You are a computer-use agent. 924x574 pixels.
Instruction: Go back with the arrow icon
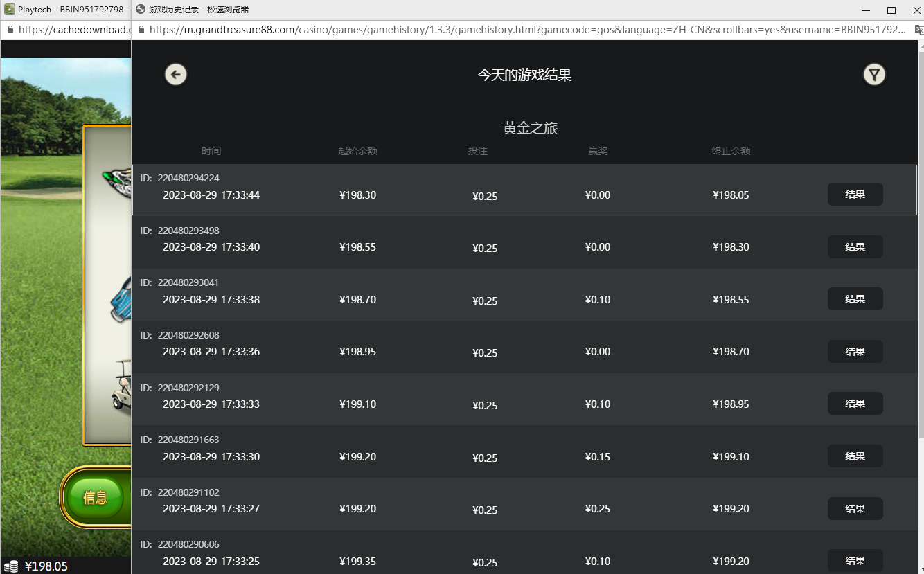click(x=176, y=75)
